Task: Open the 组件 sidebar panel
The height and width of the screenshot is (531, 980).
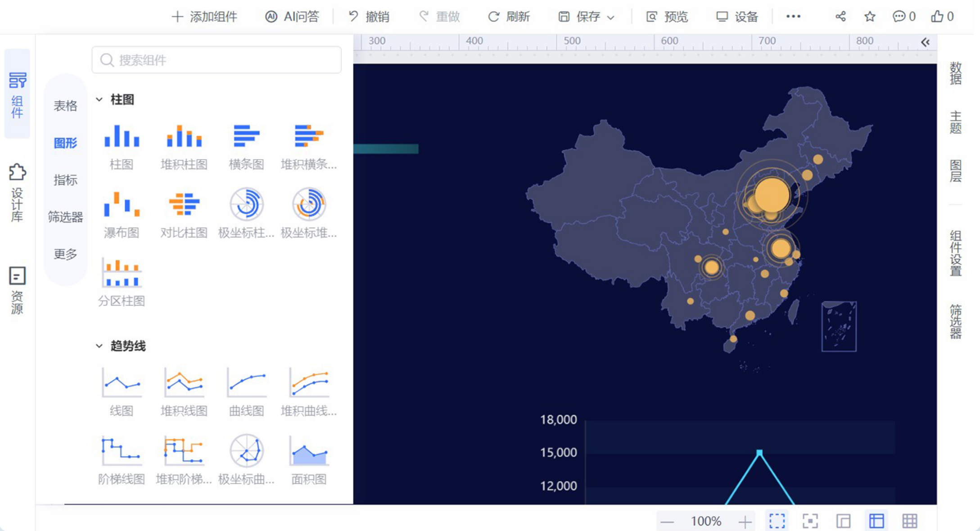Action: tap(17, 94)
